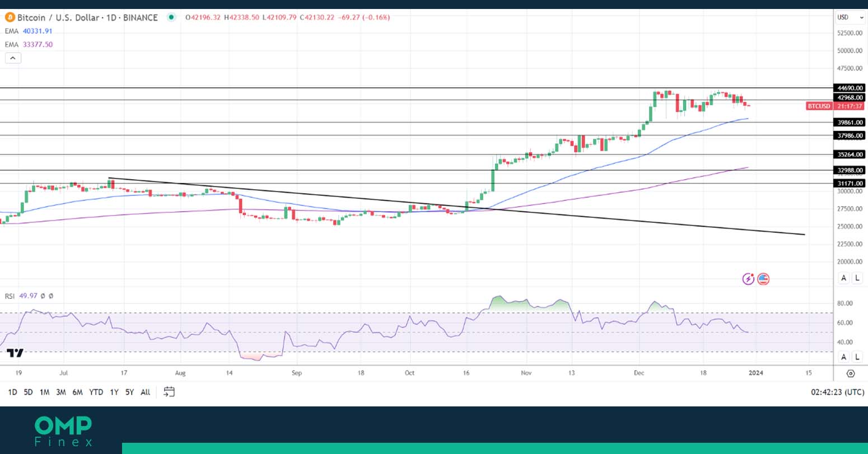Select the 5D time range
Image resolution: width=868 pixels, height=454 pixels.
click(28, 392)
